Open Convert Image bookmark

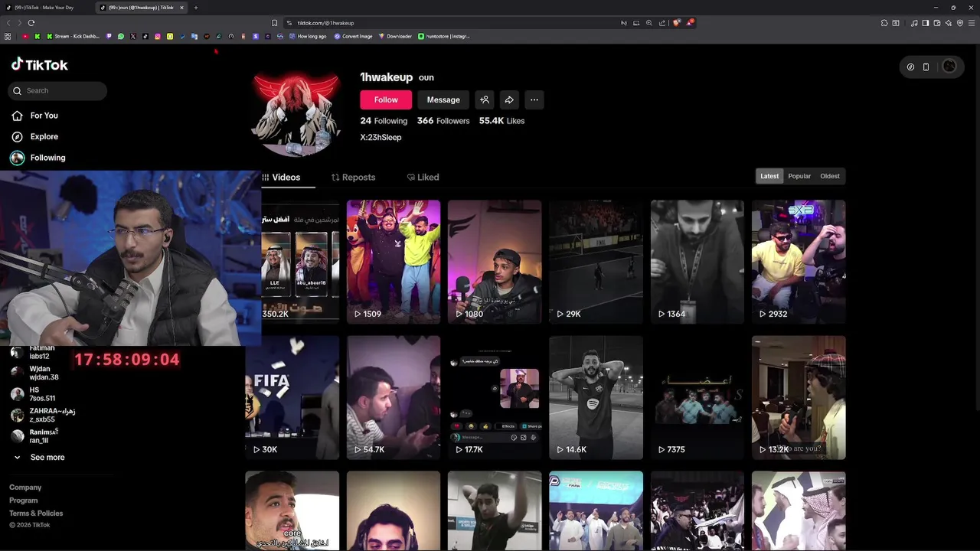(353, 36)
